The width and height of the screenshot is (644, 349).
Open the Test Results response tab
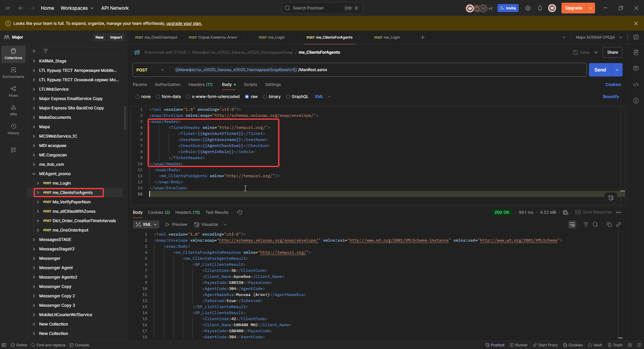(x=217, y=212)
